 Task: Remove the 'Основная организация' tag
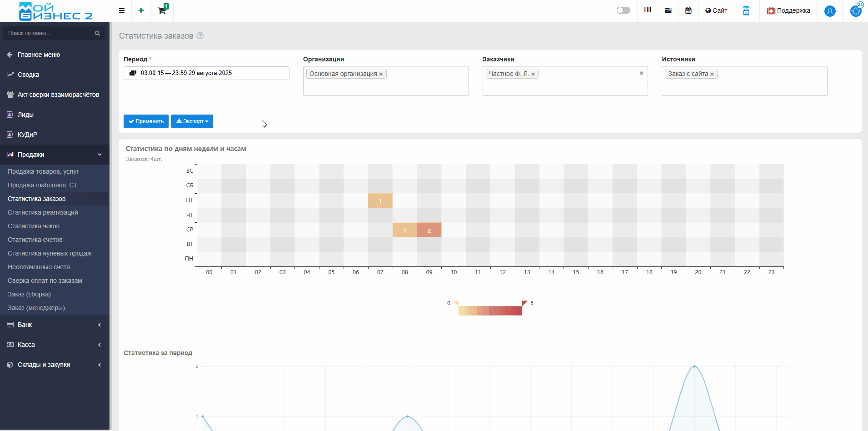coord(381,74)
